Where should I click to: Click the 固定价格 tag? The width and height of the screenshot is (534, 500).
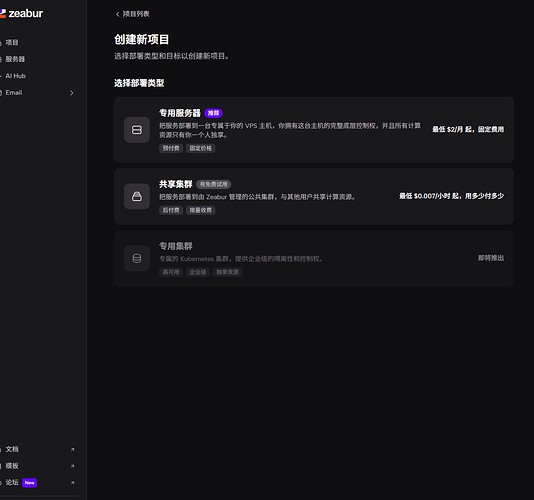[201, 148]
